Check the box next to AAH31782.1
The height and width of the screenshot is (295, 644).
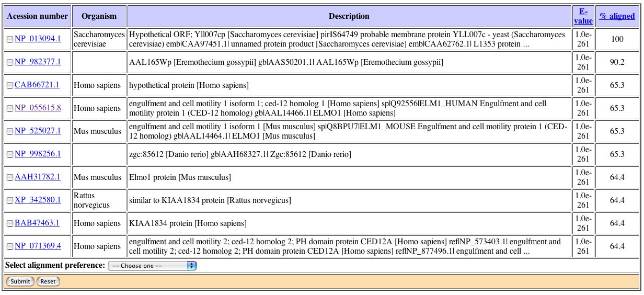(x=10, y=177)
